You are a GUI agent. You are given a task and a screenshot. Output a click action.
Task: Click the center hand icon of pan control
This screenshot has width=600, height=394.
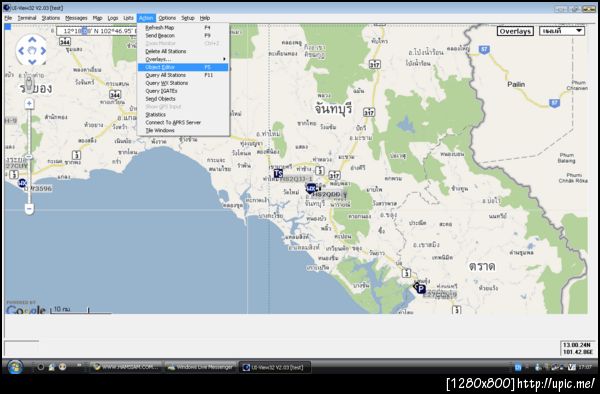point(32,50)
